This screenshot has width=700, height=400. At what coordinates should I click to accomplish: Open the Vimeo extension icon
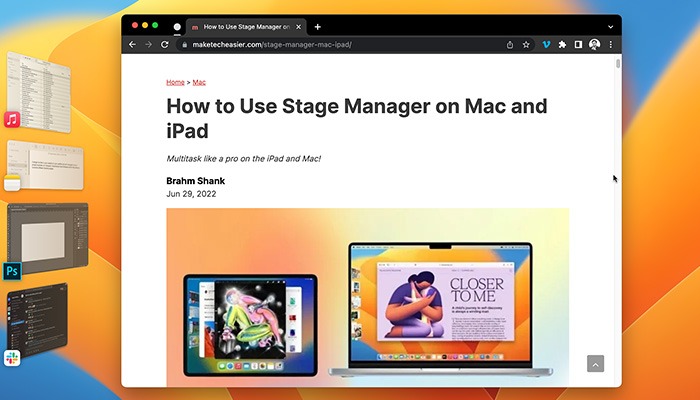click(x=546, y=45)
